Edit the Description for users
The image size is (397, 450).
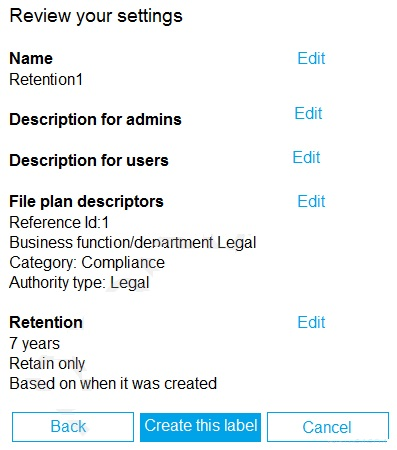coord(306,157)
